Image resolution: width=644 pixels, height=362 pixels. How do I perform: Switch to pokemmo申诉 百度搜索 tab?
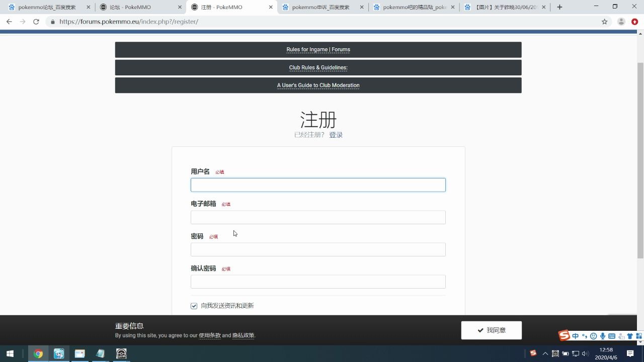tap(322, 7)
